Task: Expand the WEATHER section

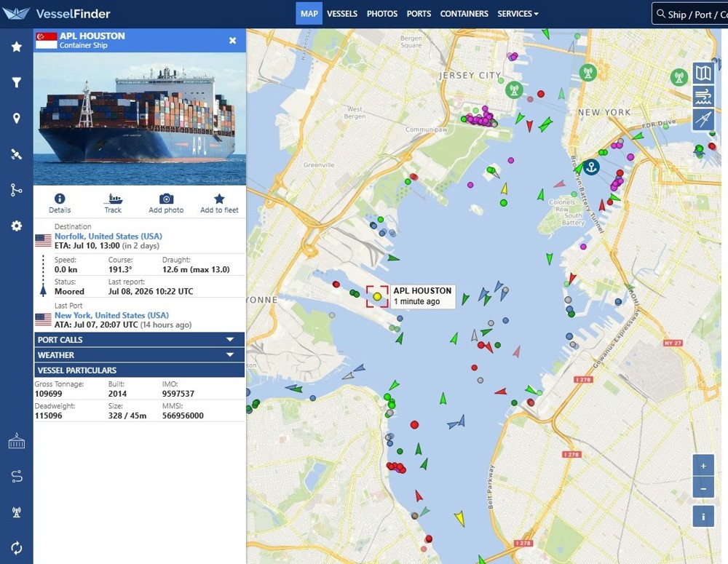Action: [x=139, y=355]
